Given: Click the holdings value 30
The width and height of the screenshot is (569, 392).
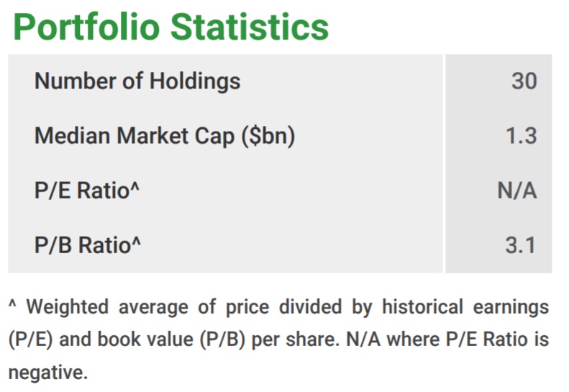Looking at the screenshot, I should coord(524,81).
